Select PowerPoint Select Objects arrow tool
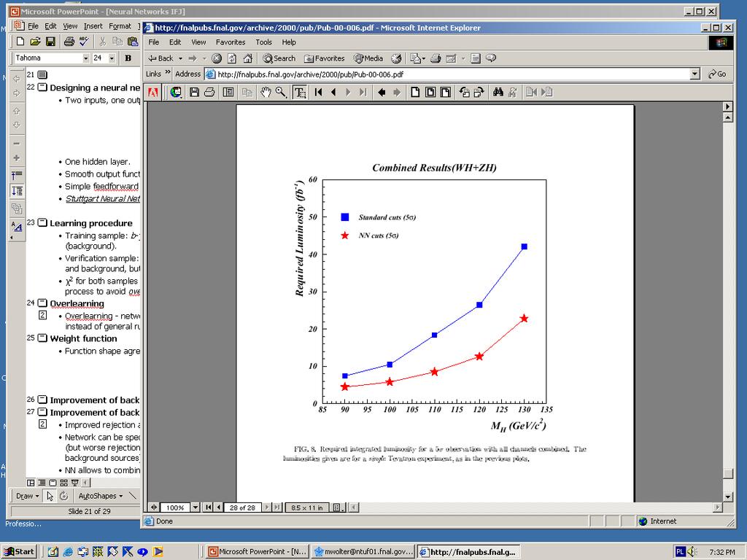This screenshot has width=747, height=560. point(50,496)
